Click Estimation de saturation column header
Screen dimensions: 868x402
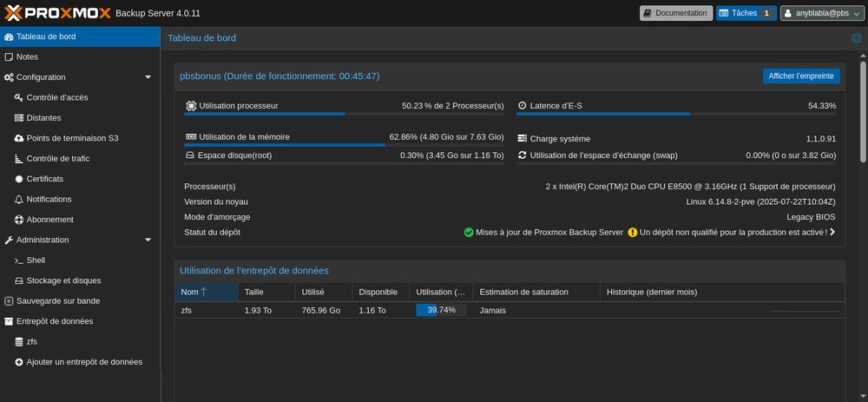536,292
